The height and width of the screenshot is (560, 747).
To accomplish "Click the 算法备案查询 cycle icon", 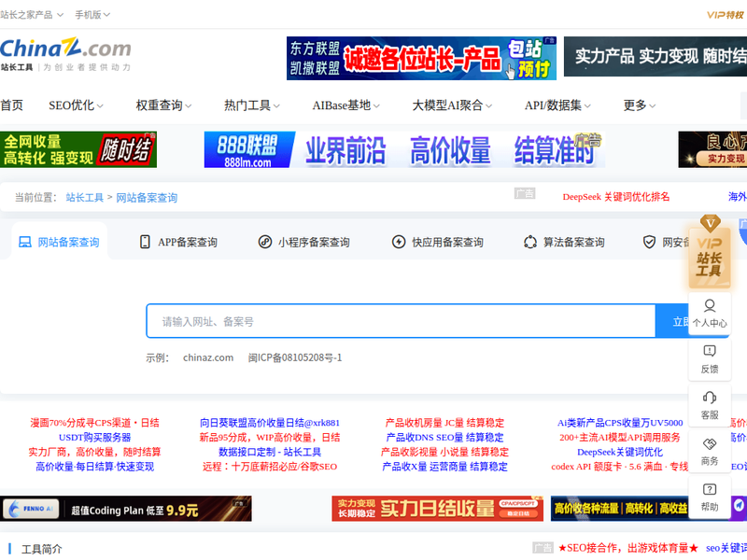I will click(x=530, y=242).
